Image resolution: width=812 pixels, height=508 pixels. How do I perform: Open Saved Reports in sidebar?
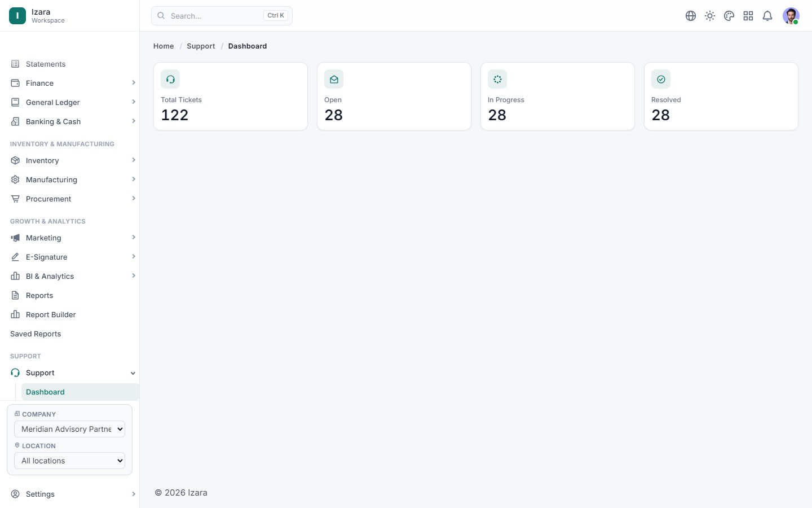click(36, 334)
